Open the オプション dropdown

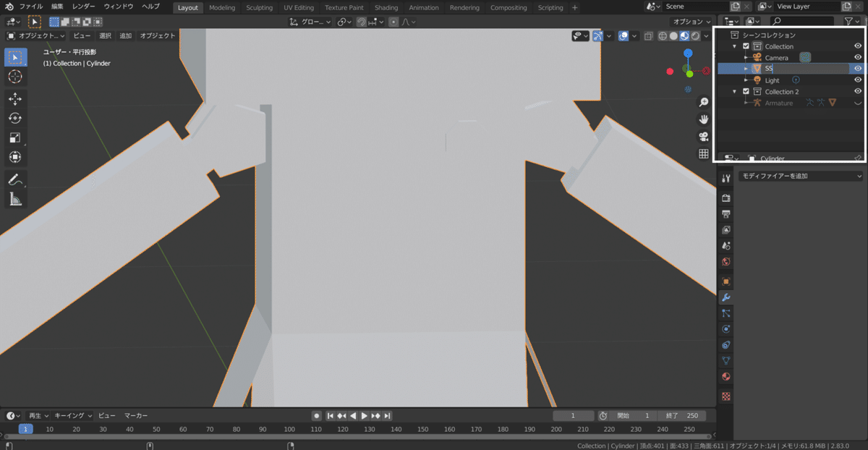tap(690, 22)
